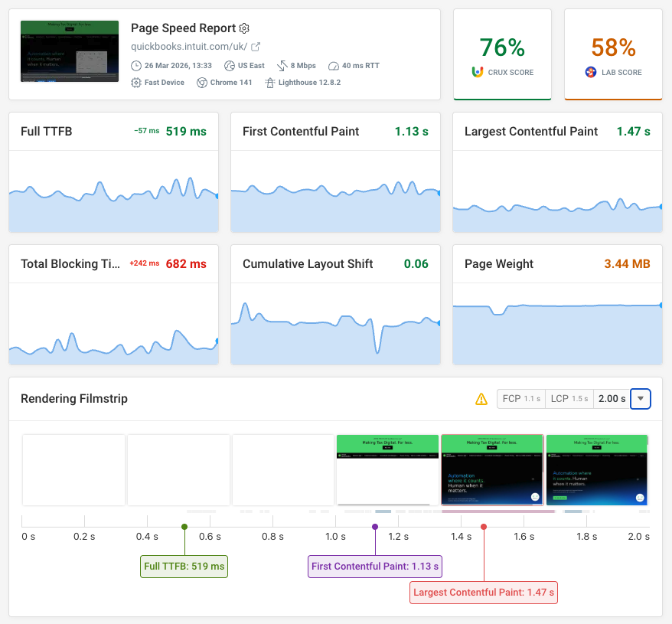Click the clock icon before the test date
672x624 pixels.
(135, 66)
